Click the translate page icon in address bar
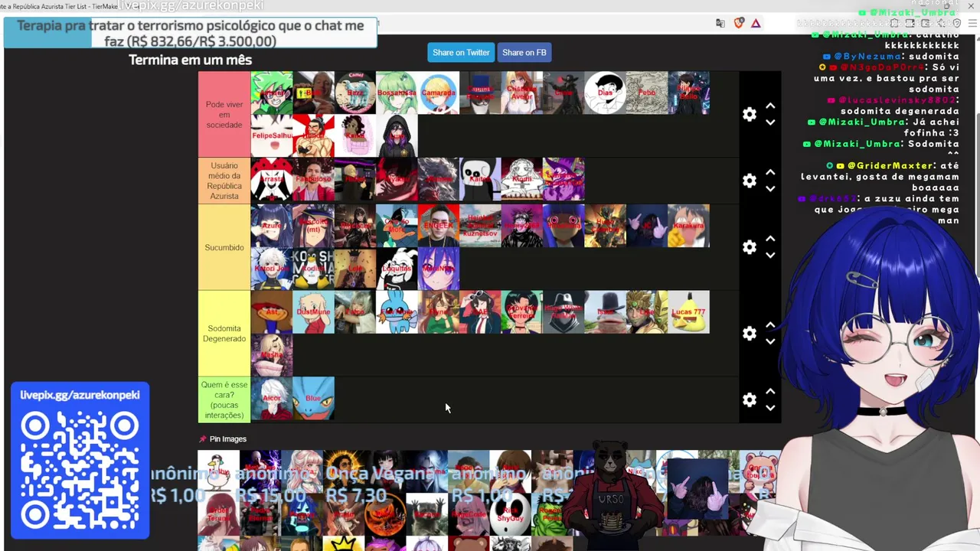 [720, 24]
